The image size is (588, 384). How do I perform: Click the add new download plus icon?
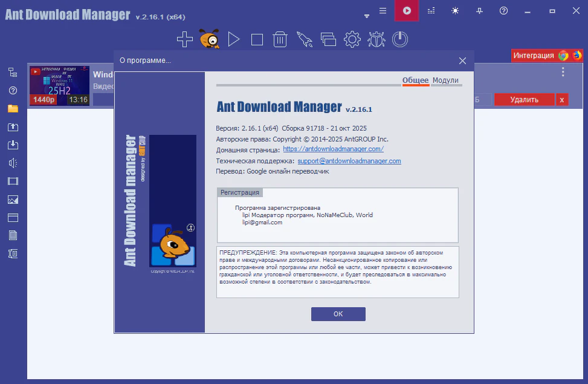coord(185,40)
